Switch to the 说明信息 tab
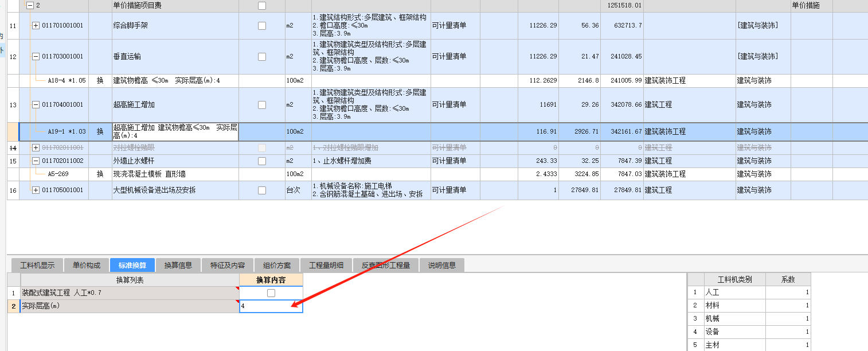 coord(442,265)
